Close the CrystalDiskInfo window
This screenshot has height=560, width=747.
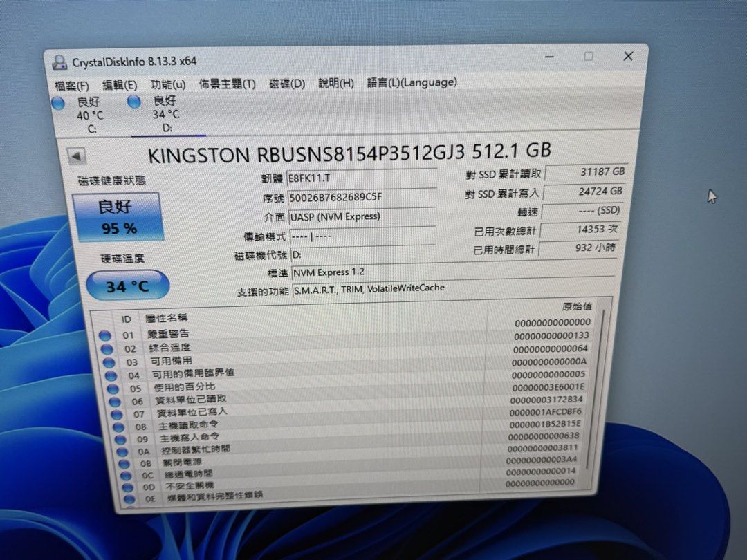(x=628, y=56)
